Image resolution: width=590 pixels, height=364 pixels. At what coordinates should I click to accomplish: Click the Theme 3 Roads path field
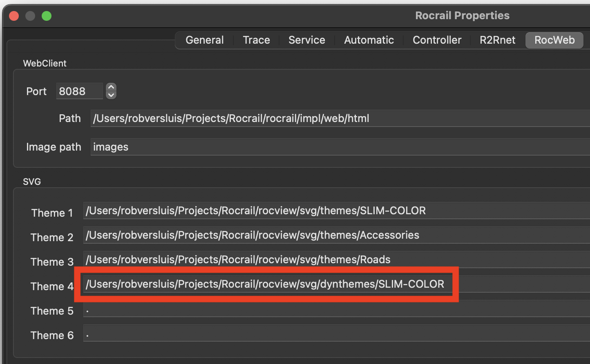pos(335,260)
